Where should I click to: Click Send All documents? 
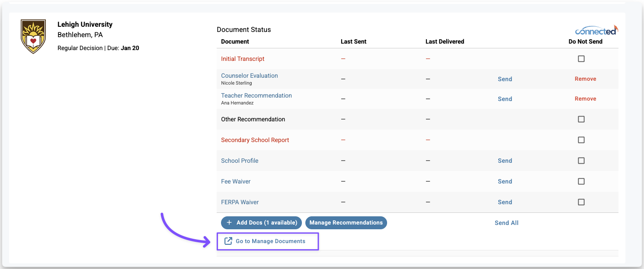click(506, 223)
